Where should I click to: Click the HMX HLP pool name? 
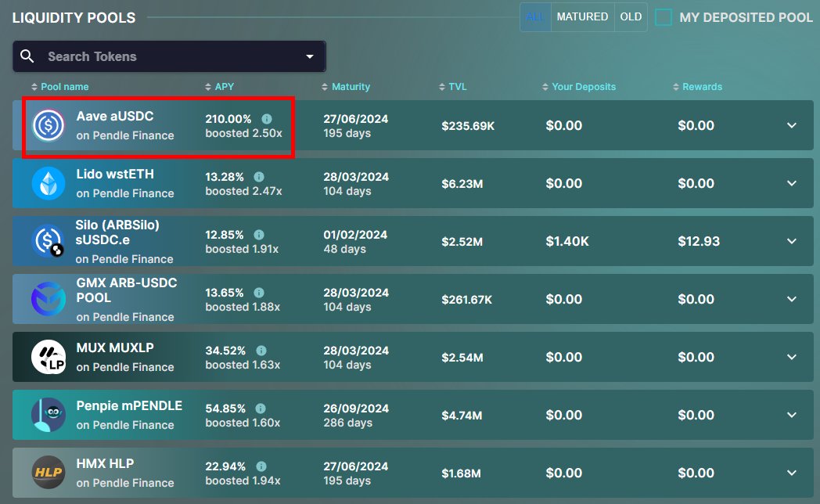tap(105, 464)
